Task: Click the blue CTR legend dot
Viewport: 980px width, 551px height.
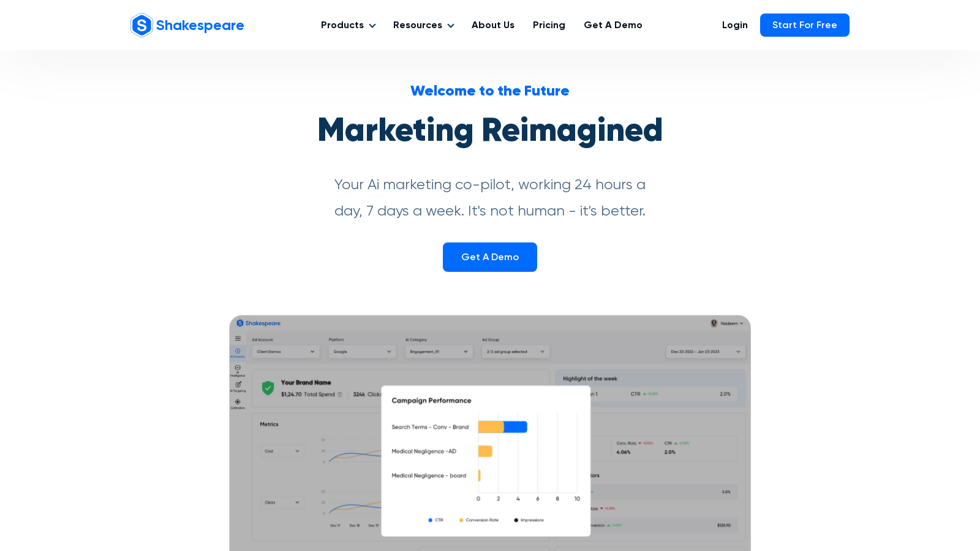Action: coord(431,520)
